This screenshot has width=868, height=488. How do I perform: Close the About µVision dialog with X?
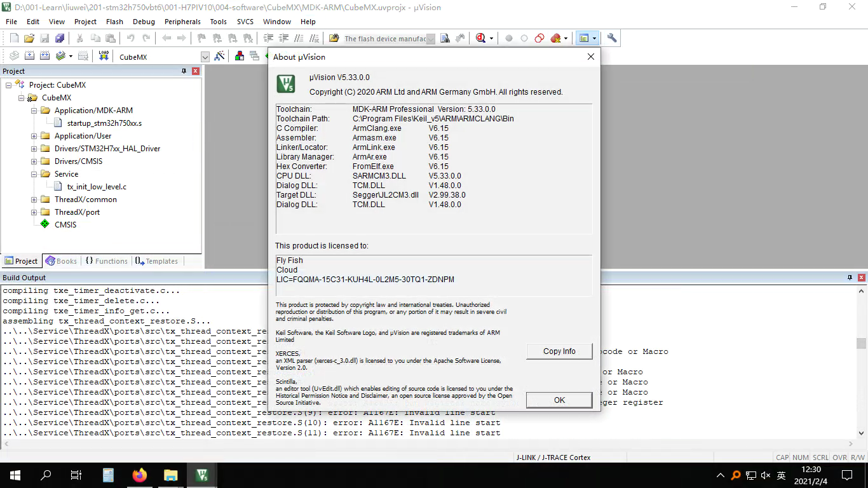[591, 57]
